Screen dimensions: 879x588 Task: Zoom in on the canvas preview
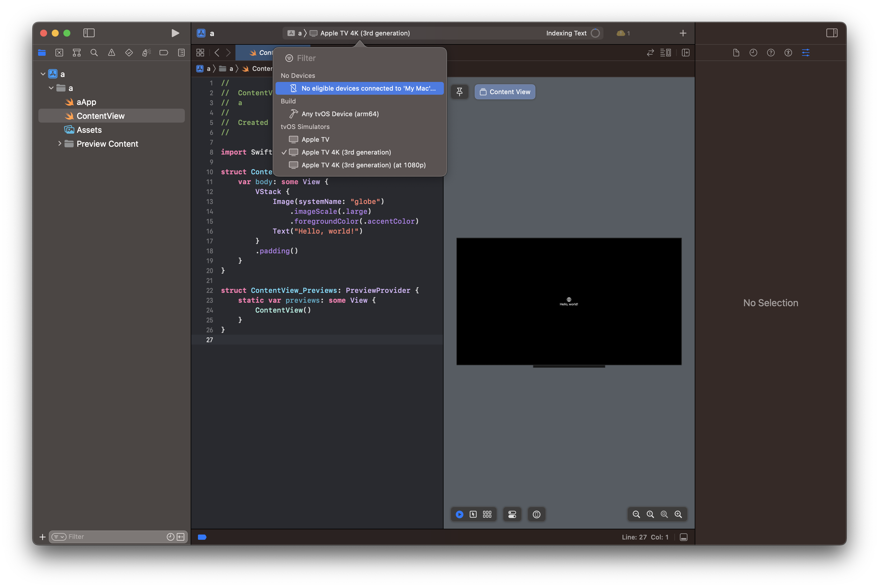678,514
